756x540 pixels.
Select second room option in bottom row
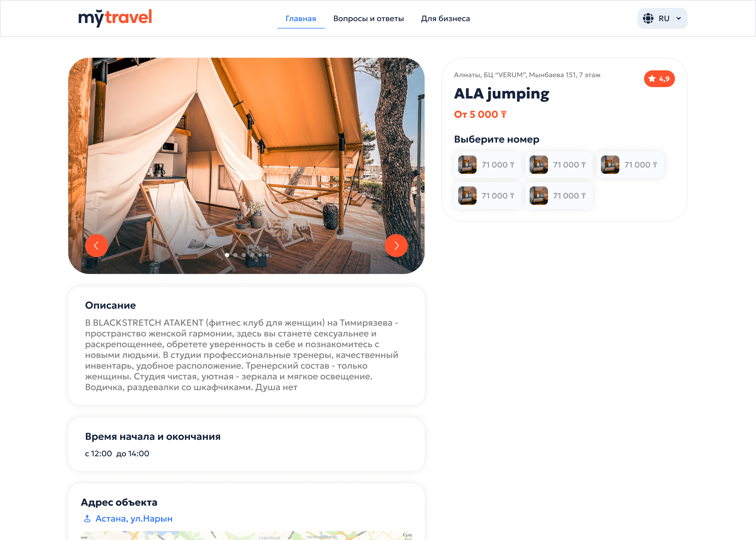(x=559, y=196)
